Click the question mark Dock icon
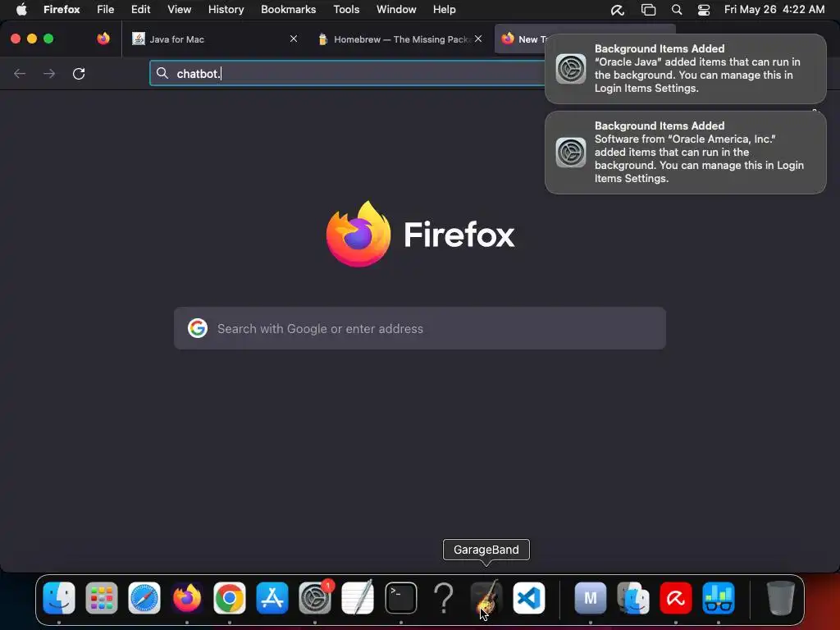Screen dimensions: 840x630 coord(444,598)
